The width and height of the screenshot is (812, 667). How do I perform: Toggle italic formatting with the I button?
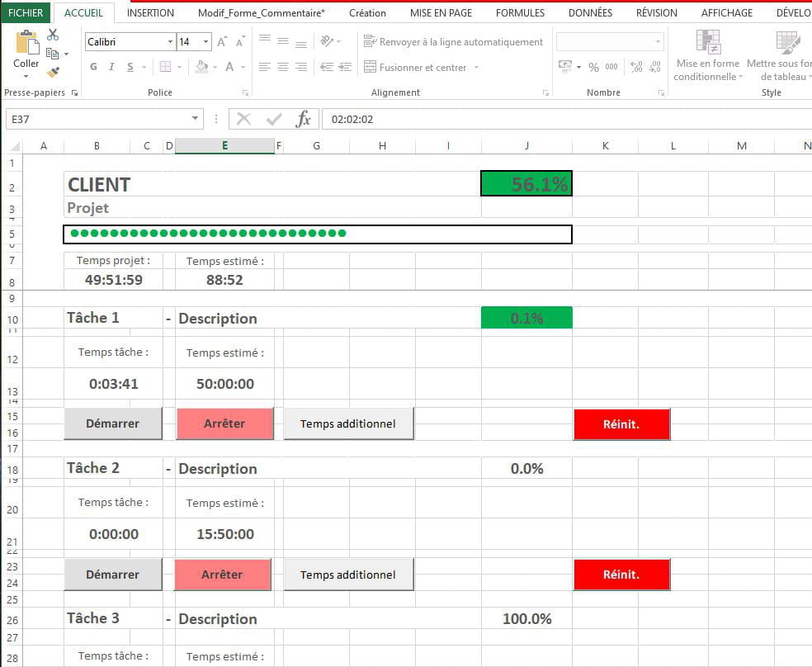111,67
